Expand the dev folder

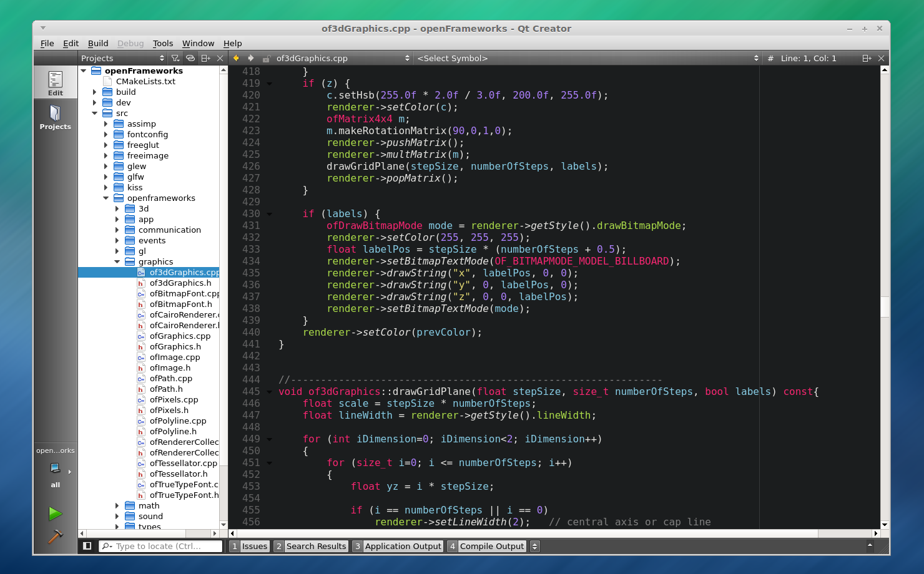95,103
